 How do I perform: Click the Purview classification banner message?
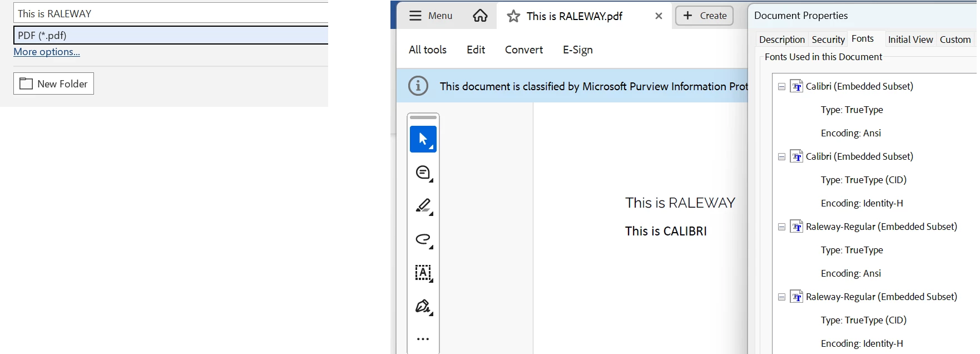(x=593, y=86)
